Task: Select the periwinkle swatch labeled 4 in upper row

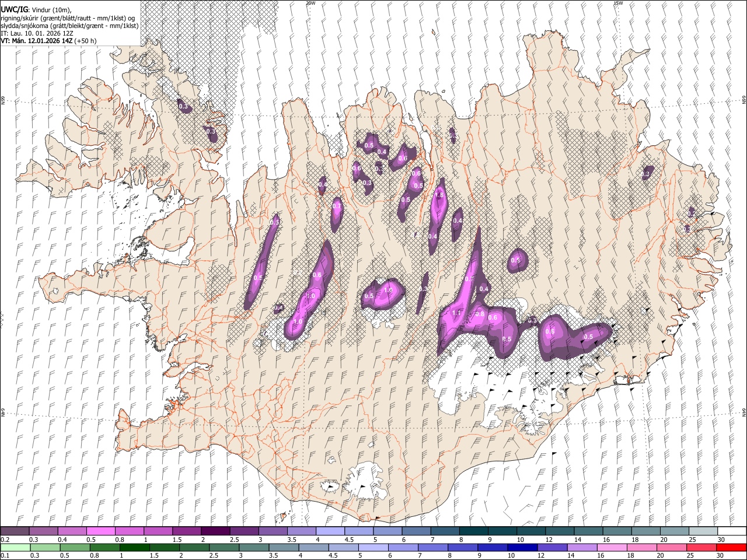Action: 330,531
